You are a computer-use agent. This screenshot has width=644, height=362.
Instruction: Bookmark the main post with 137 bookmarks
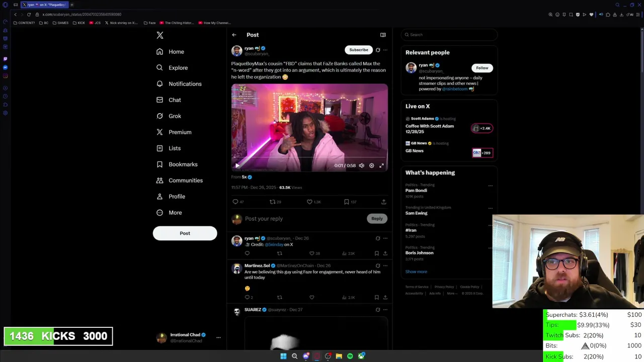pos(350,202)
